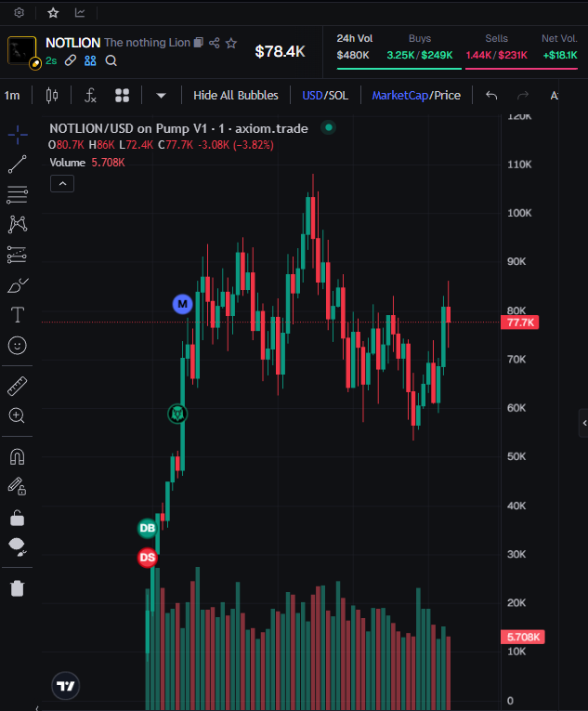Viewport: 588px width, 711px height.
Task: Remove drawings with trash icon
Action: (x=18, y=588)
